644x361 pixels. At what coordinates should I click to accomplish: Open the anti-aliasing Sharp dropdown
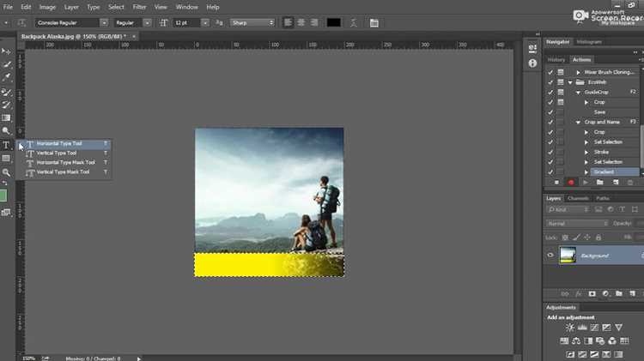[x=252, y=23]
